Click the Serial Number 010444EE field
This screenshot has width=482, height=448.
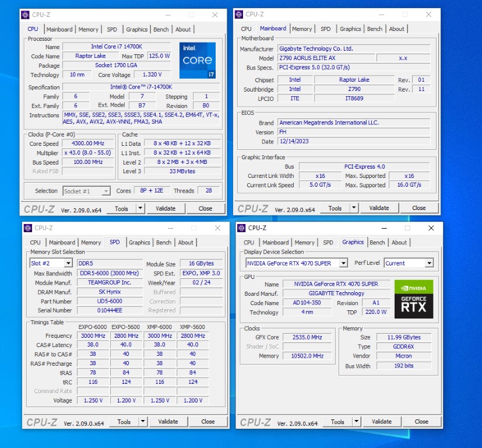coord(110,310)
